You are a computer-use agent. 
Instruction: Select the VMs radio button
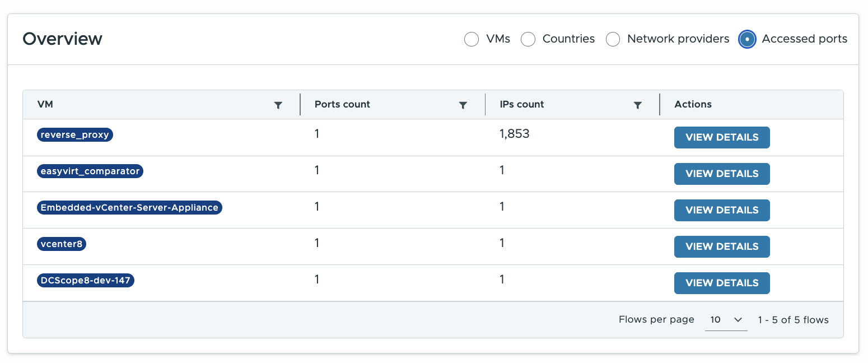[472, 39]
